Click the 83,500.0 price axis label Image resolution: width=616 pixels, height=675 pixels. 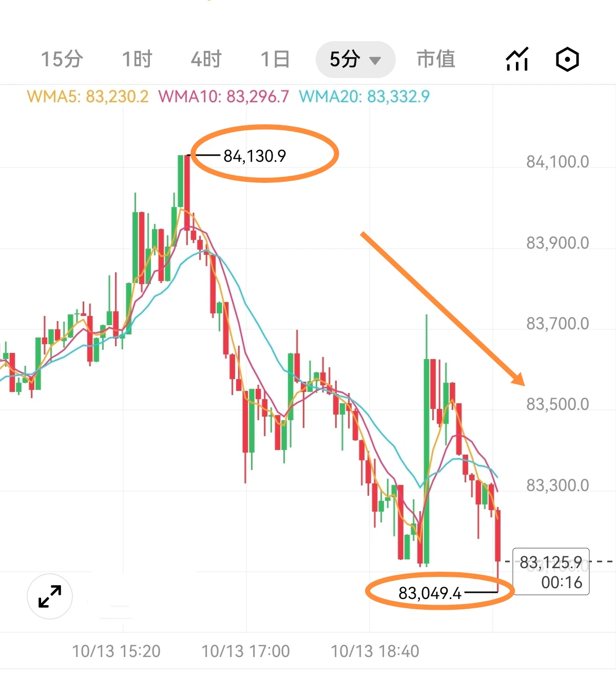(x=557, y=404)
